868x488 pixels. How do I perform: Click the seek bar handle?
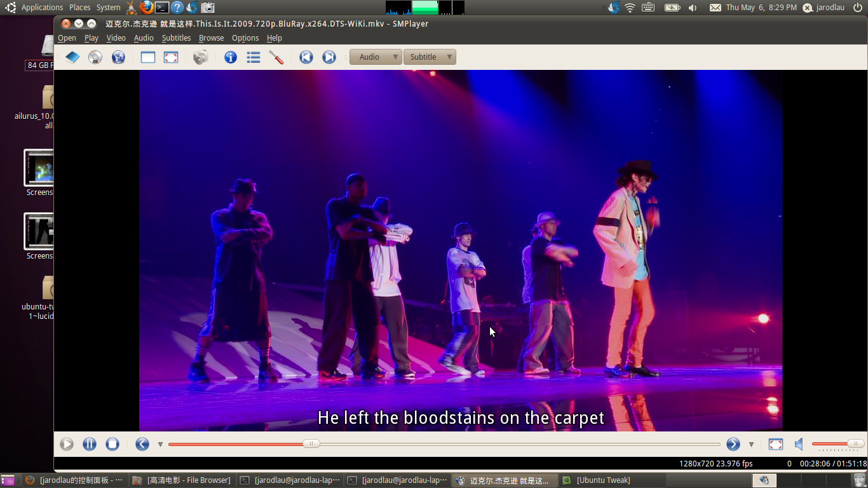click(311, 444)
